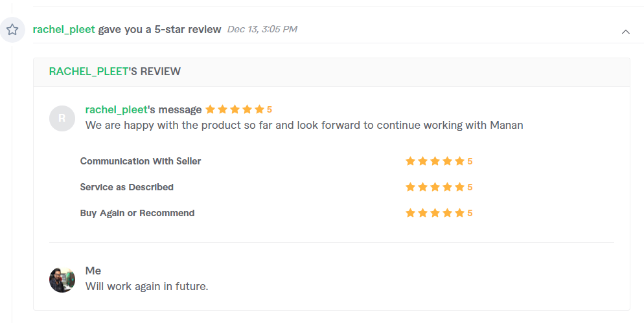Click the RACHEL_PLEET name in the review header
The width and height of the screenshot is (644, 323).
pyautogui.click(x=89, y=71)
